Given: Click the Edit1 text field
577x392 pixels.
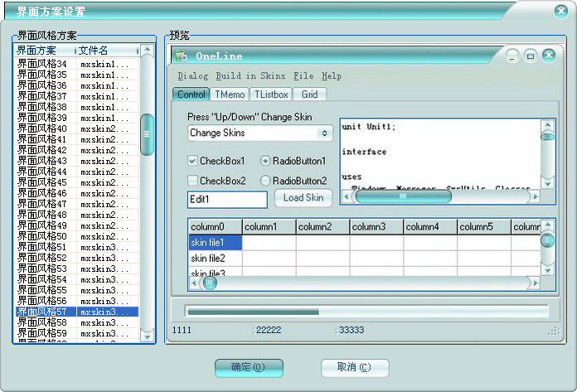Looking at the screenshot, I should (227, 199).
